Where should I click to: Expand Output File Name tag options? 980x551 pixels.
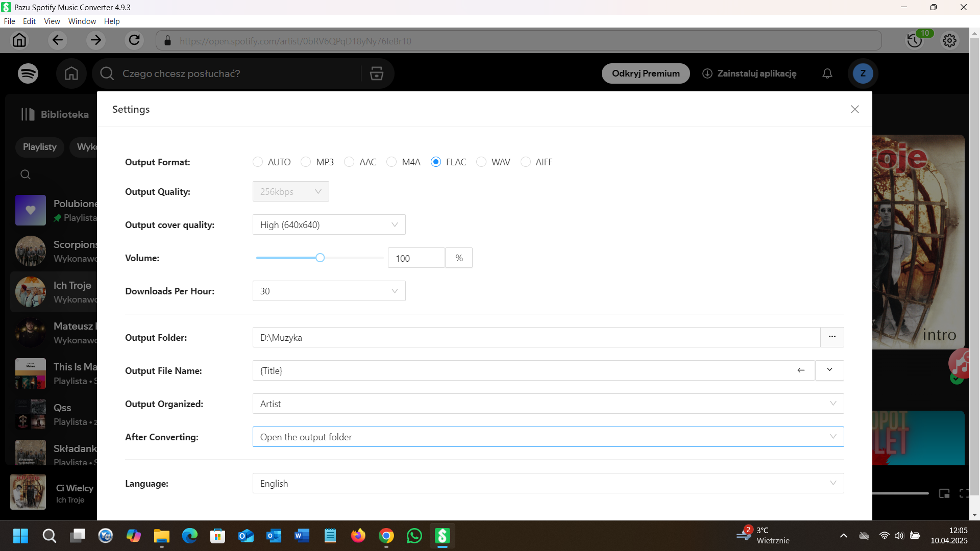coord(829,370)
